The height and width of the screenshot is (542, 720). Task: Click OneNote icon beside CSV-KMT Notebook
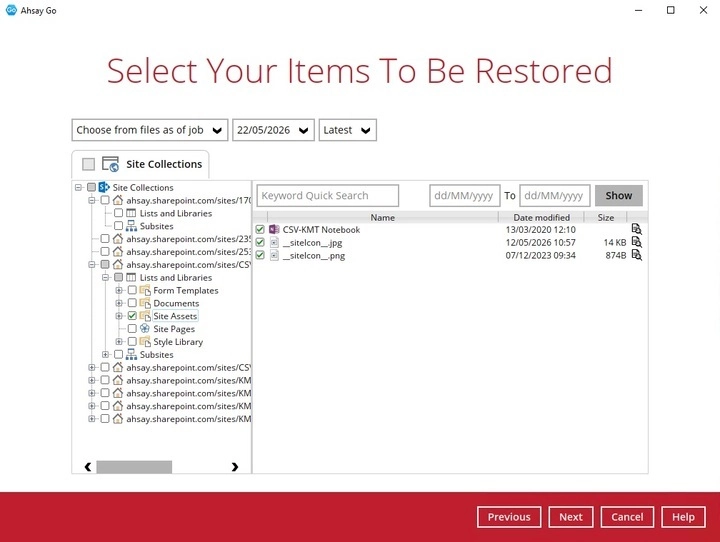(274, 229)
